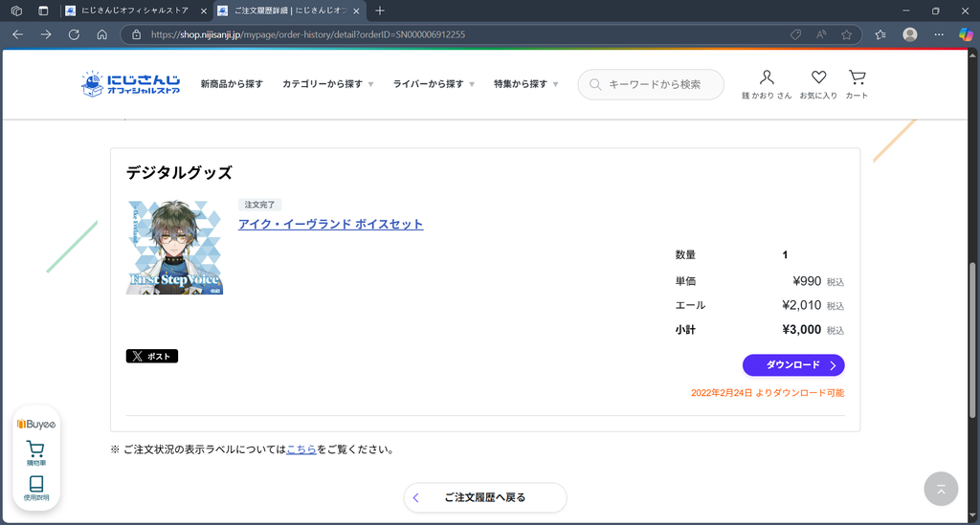Click the ¥990 unit price
Viewport: 980px width, 525px height.
[x=807, y=281]
